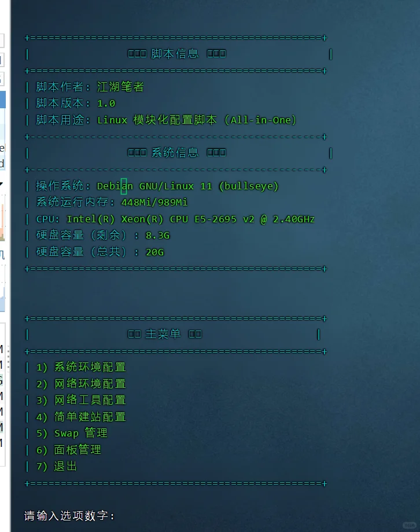Click the '请输入选项数字:' input prompt

coord(69,516)
